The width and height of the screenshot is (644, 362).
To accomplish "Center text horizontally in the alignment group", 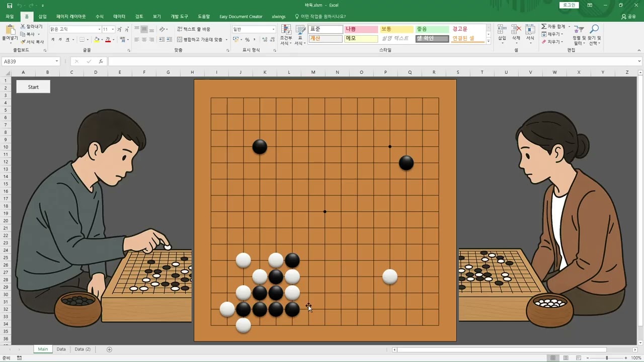I will click(144, 40).
